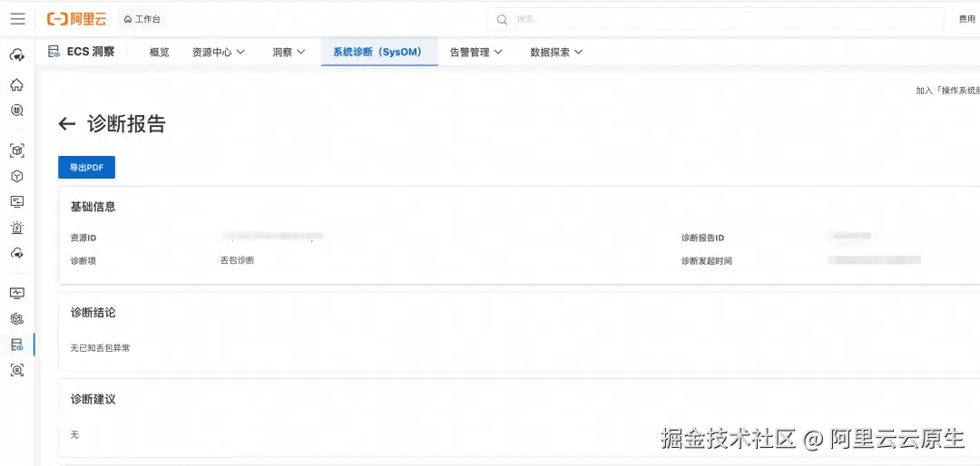This screenshot has height=466, width=980.
Task: Click the bottom scan-target icon in sidebar
Action: (x=17, y=370)
